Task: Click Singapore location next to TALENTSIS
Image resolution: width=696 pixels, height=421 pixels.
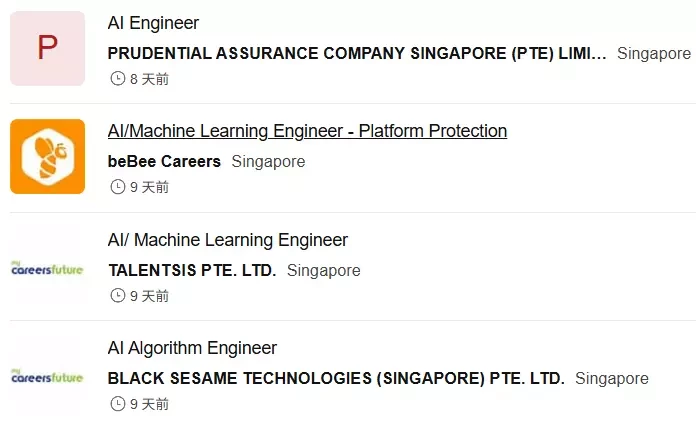Action: [324, 270]
